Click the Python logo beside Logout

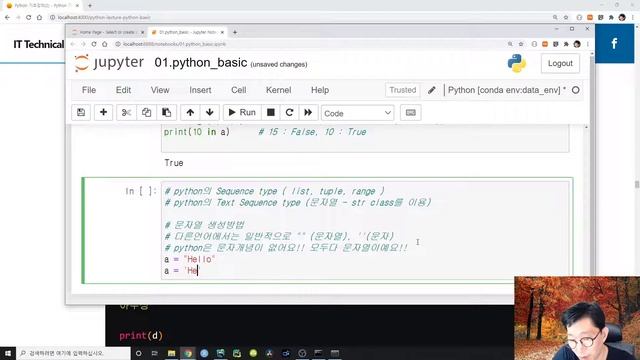coord(517,63)
